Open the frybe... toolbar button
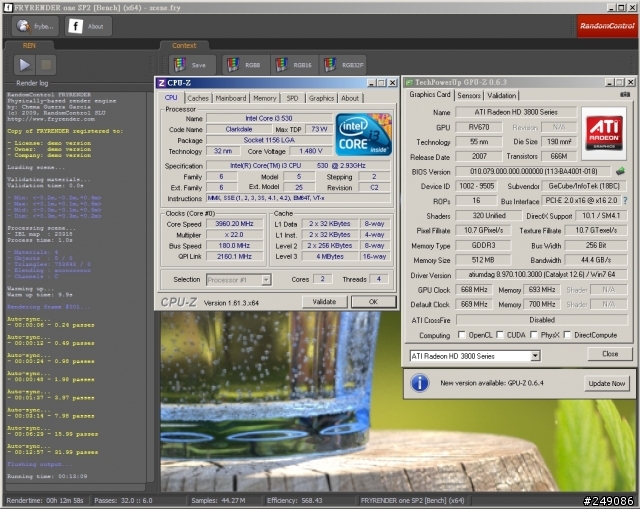640x509 pixels. point(35,27)
